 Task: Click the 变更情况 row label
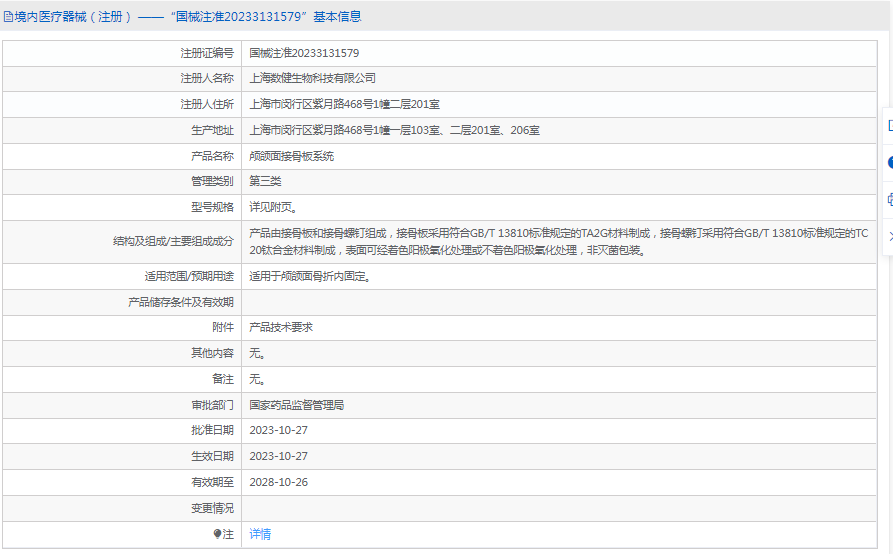coord(212,508)
